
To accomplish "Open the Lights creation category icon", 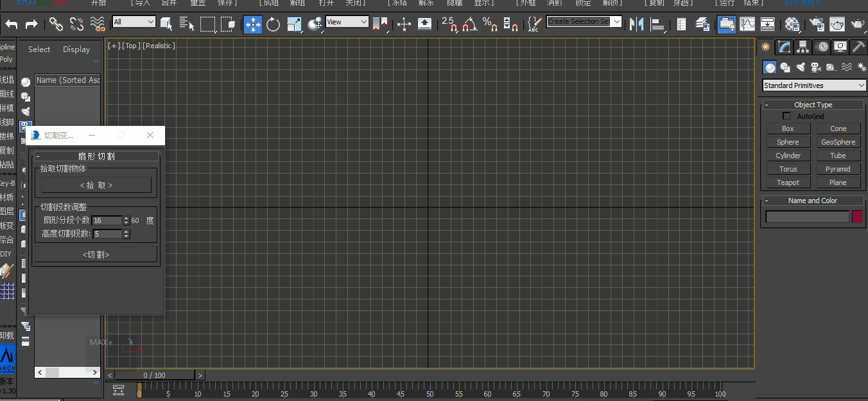I will [800, 67].
